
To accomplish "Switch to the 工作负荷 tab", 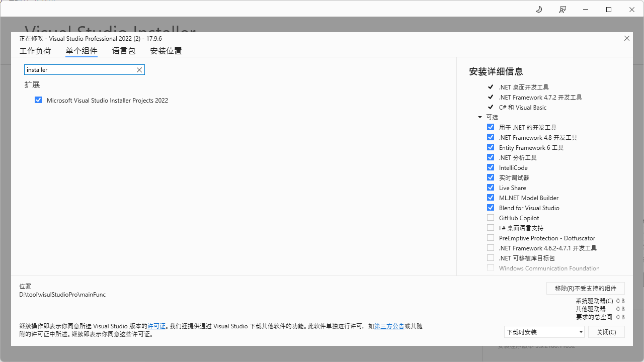I will tap(35, 51).
